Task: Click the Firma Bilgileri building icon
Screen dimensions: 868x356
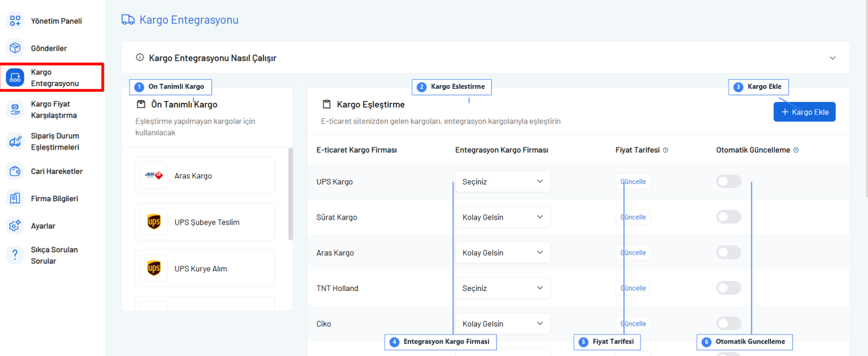Action: [x=15, y=198]
